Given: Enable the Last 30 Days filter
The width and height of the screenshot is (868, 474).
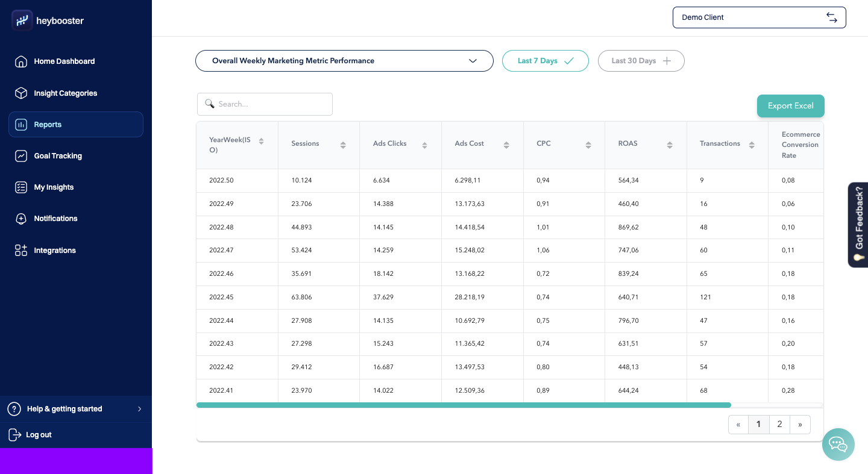Looking at the screenshot, I should pos(641,61).
